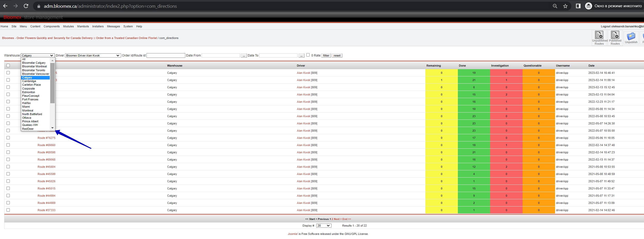Go back with browser back arrow
The height and width of the screenshot is (239, 644).
[x=5, y=6]
